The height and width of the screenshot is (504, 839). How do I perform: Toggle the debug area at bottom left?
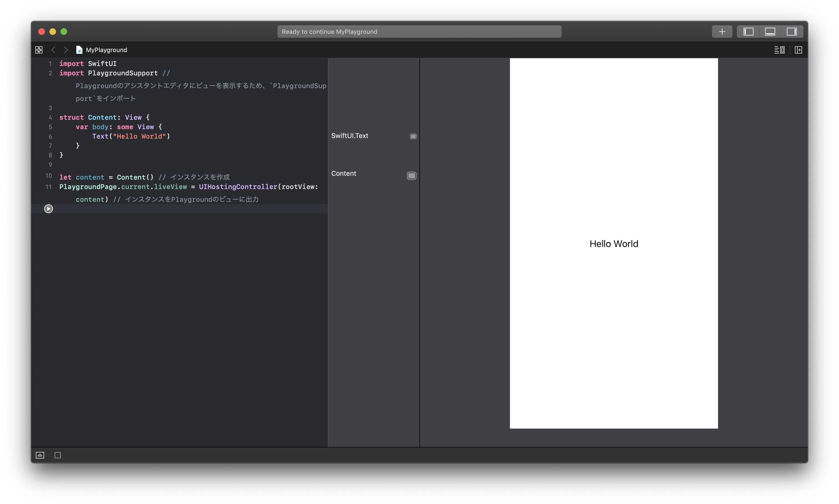tap(40, 455)
